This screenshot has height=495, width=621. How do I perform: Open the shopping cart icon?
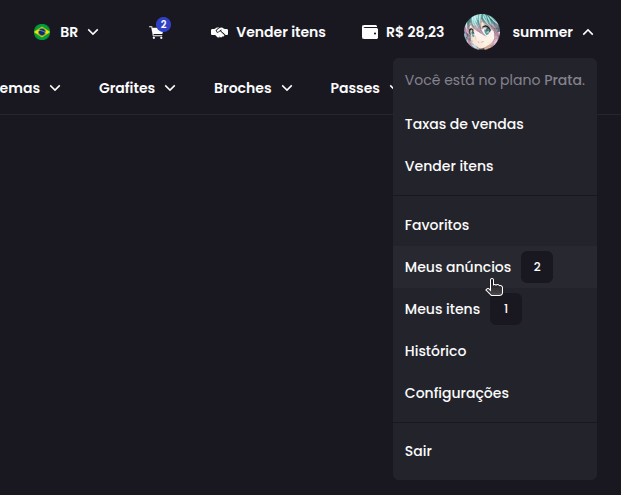[156, 33]
